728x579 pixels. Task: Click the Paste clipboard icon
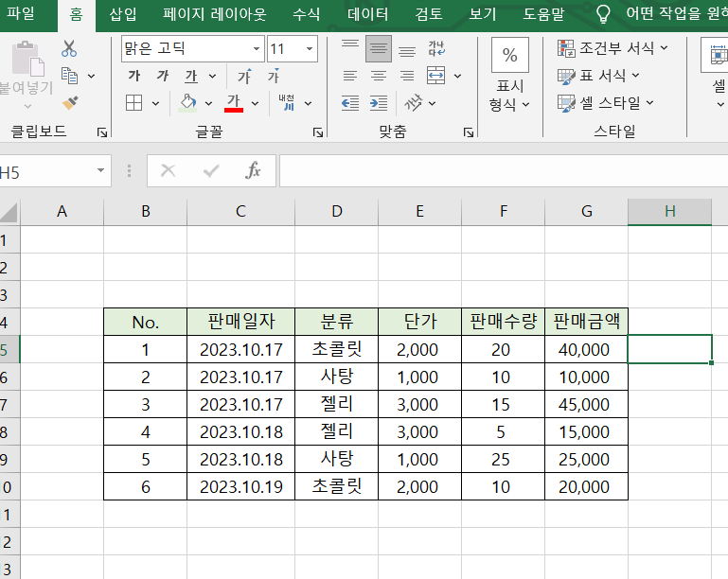point(27,59)
